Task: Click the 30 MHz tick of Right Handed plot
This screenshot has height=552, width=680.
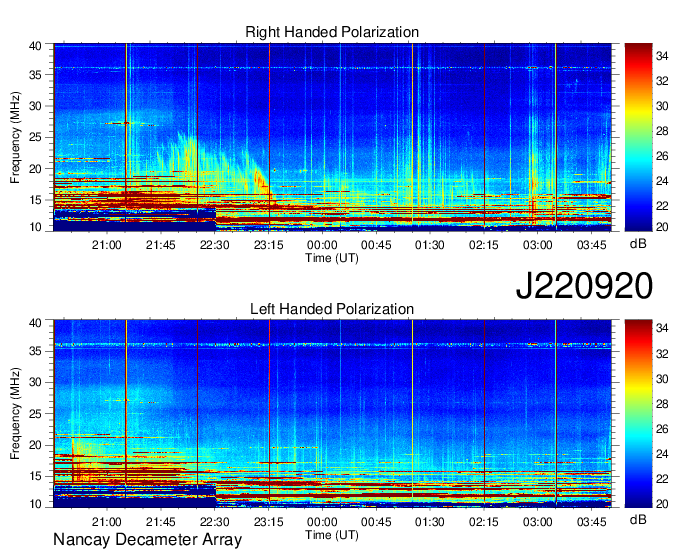Action: point(35,106)
